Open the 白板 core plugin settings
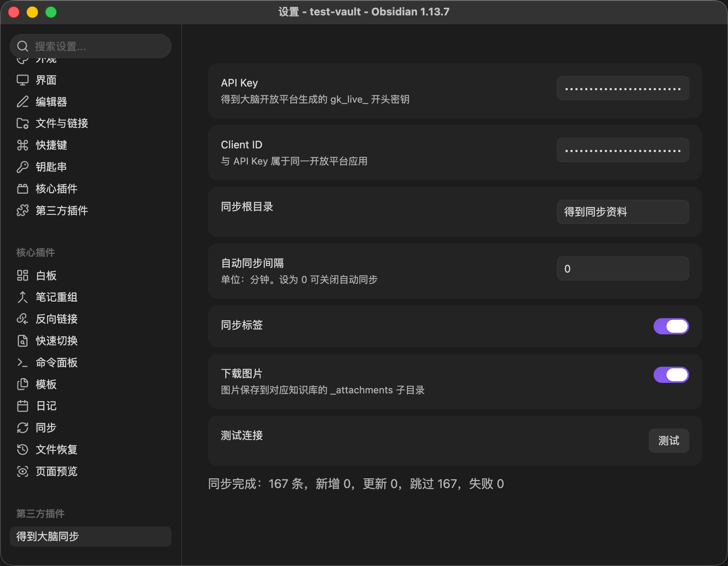 tap(91, 276)
